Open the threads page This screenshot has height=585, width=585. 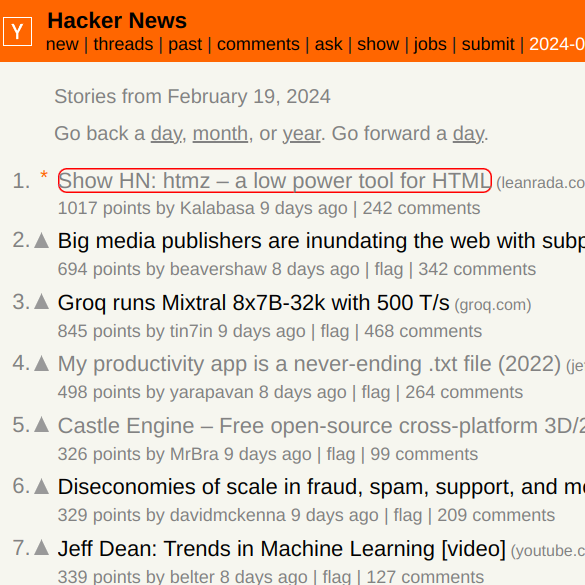[x=123, y=44]
